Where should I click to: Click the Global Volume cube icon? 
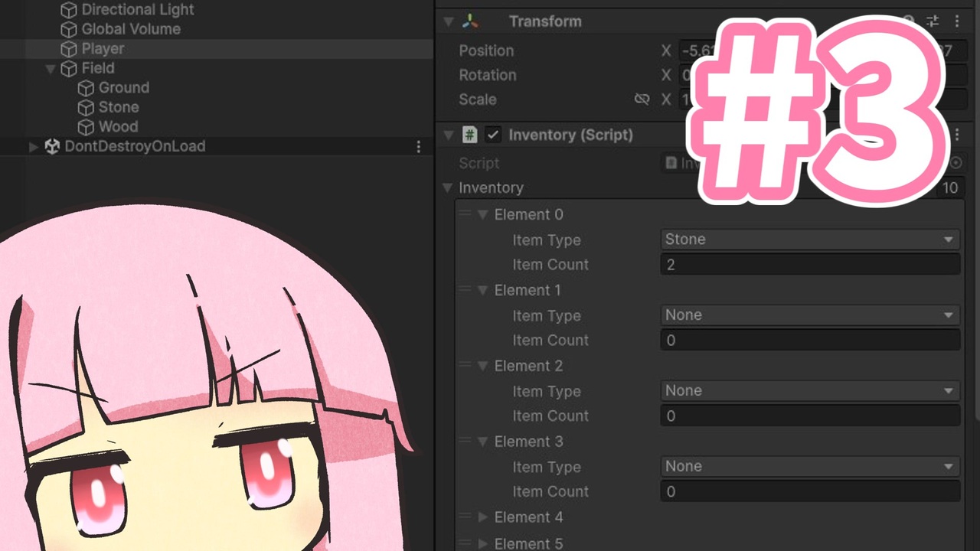tap(69, 30)
